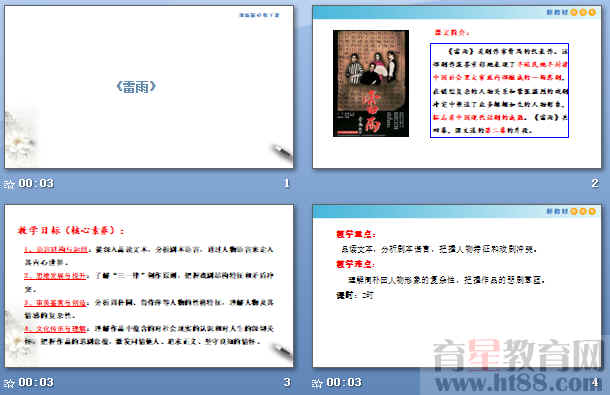Click the pen graphic on slide 3
Screen dimensions: 610x395
282,351
